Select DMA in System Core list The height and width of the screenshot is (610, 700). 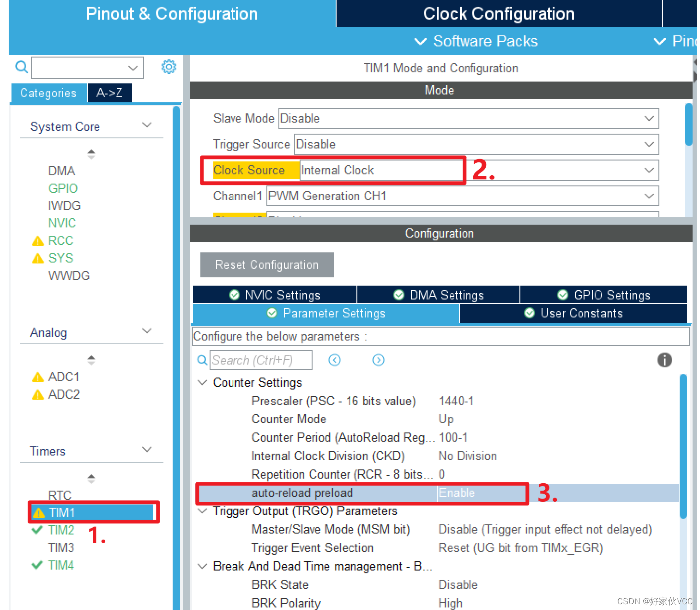tap(62, 171)
